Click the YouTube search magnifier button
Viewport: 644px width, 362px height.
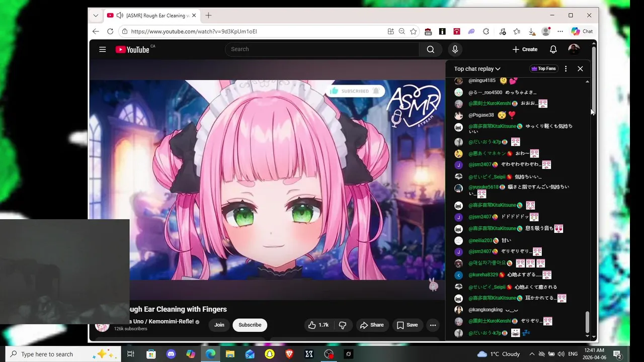tap(431, 49)
